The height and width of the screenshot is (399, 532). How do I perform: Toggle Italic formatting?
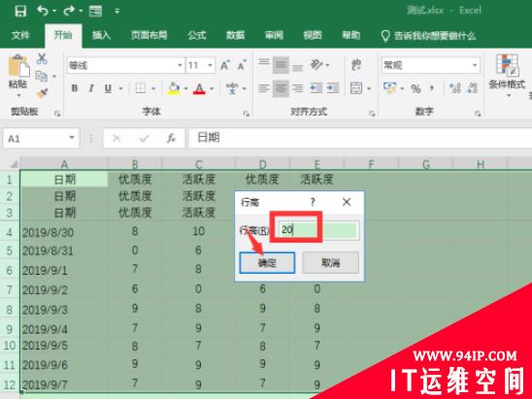pyautogui.click(x=91, y=88)
